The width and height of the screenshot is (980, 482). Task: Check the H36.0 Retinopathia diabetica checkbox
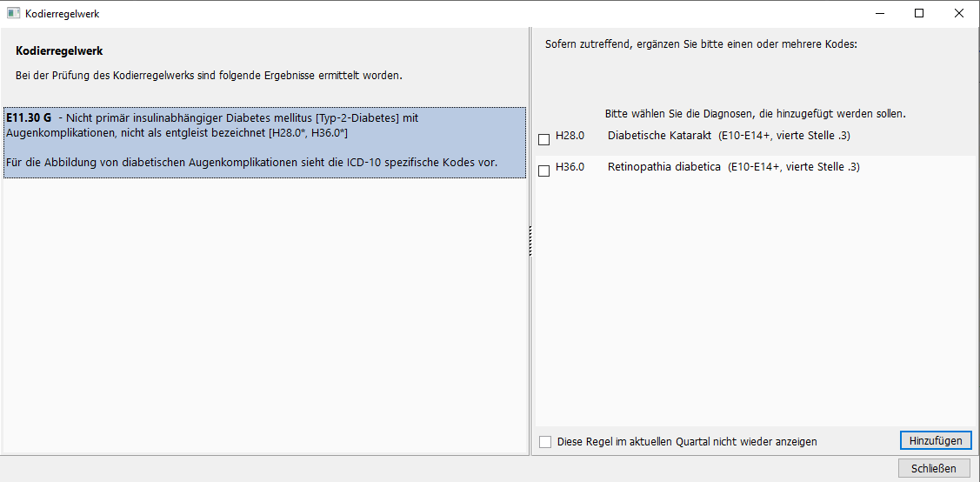coord(543,171)
